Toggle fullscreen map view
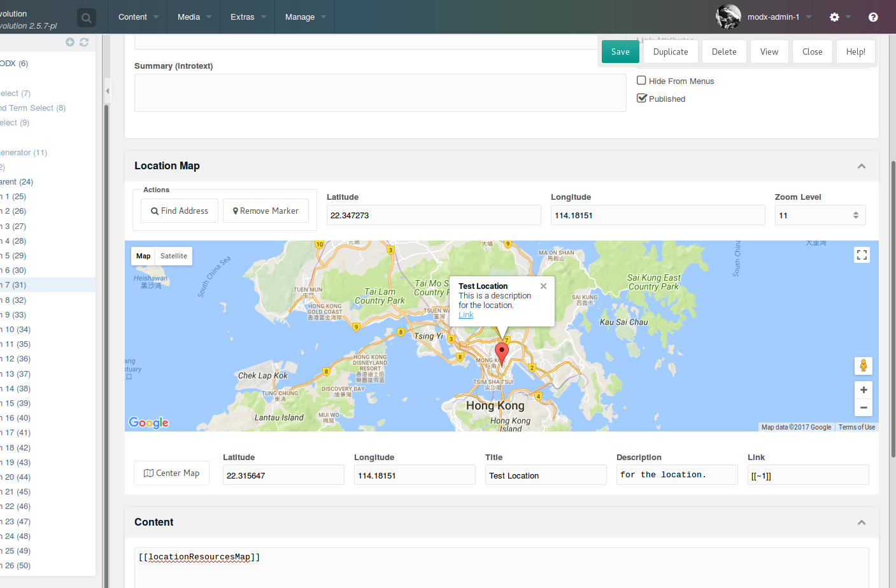 point(862,255)
